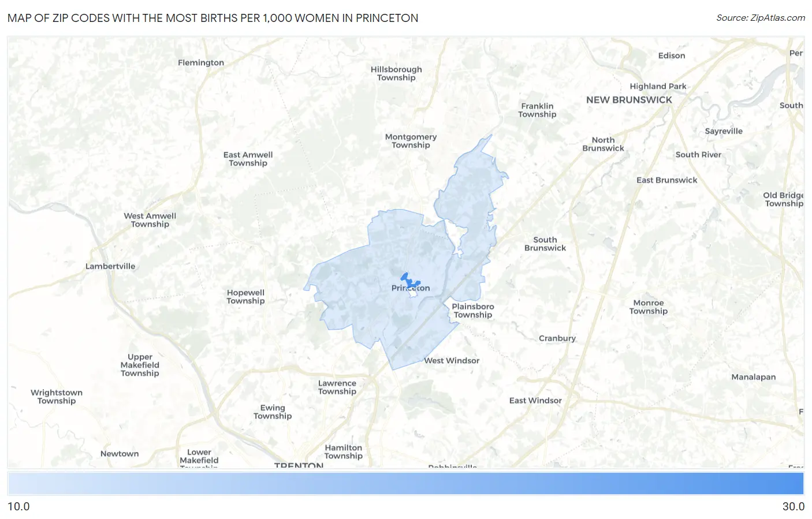This screenshot has height=519, width=812.
Task: Click the 'Ewing Township' label
Action: click(273, 412)
